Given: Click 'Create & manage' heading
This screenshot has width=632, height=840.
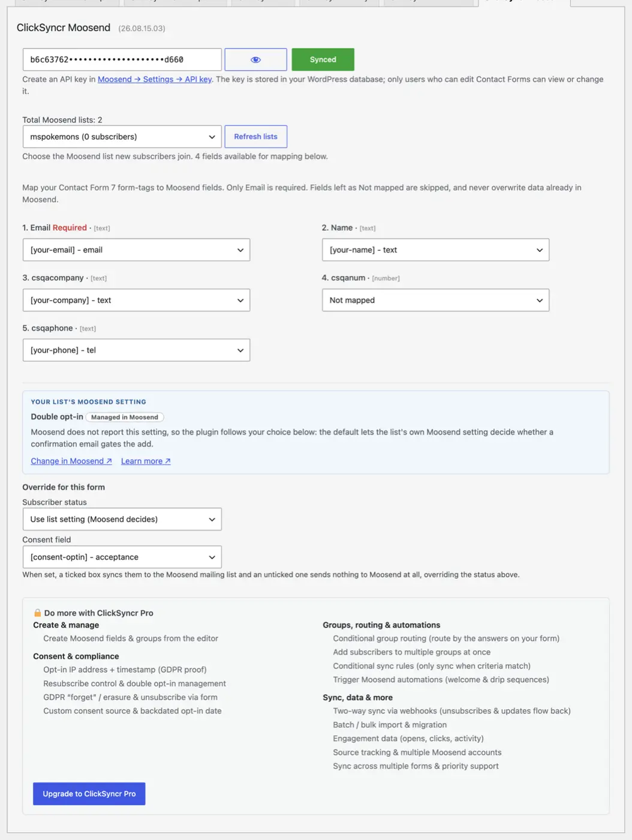Looking at the screenshot, I should tap(66, 625).
